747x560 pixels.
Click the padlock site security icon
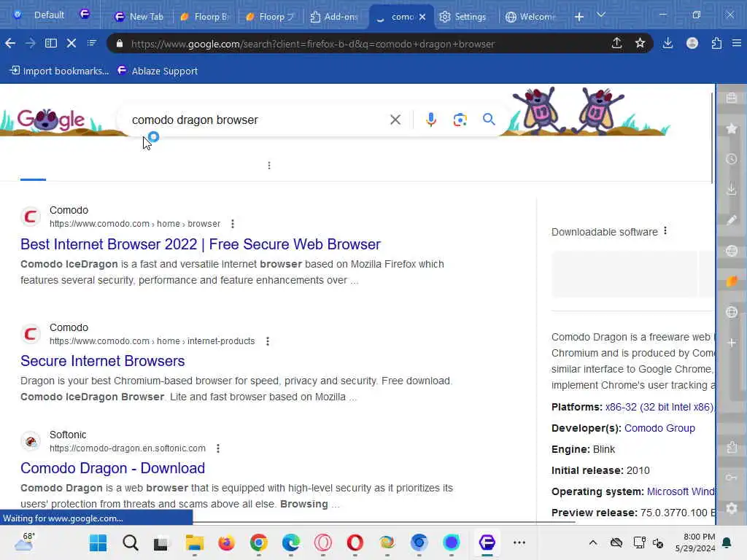pos(120,44)
